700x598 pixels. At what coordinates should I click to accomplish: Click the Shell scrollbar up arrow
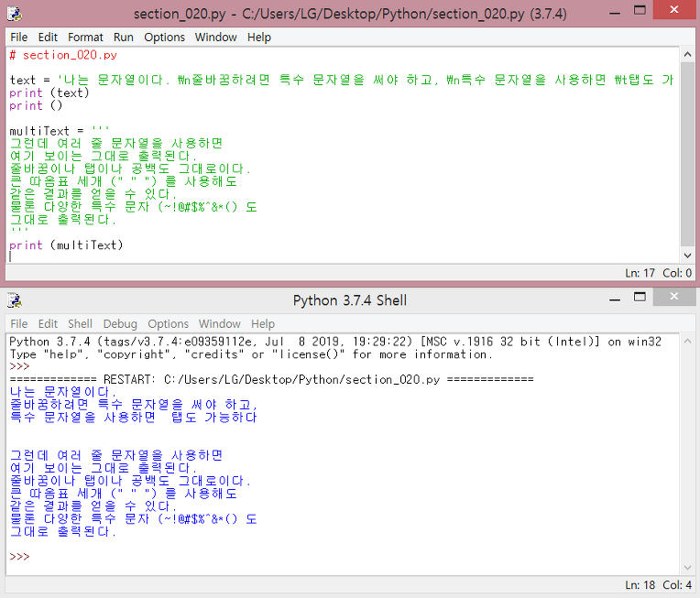point(687,341)
